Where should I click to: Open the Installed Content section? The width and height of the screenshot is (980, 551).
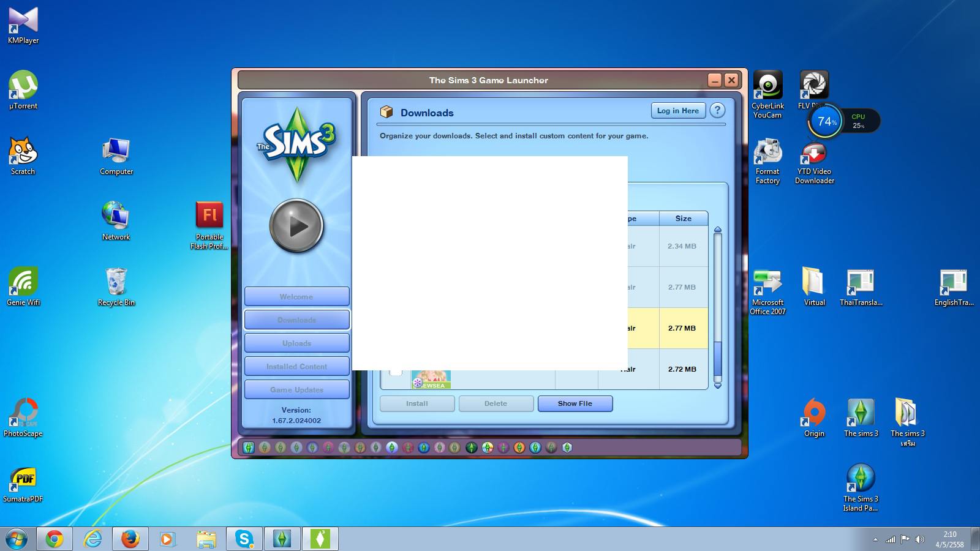click(x=296, y=366)
